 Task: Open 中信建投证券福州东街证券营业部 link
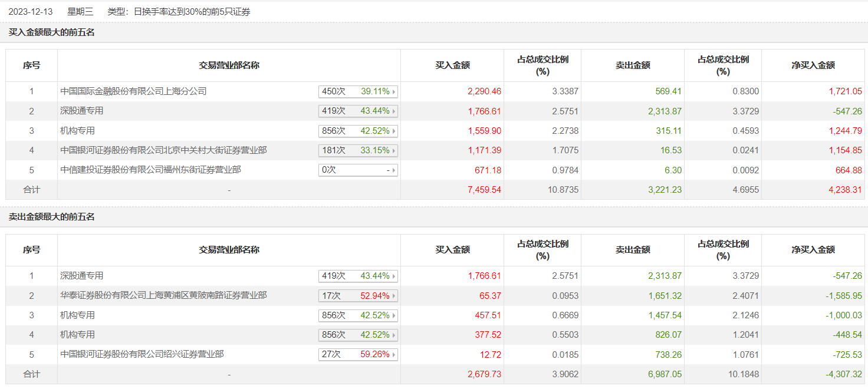(x=150, y=170)
